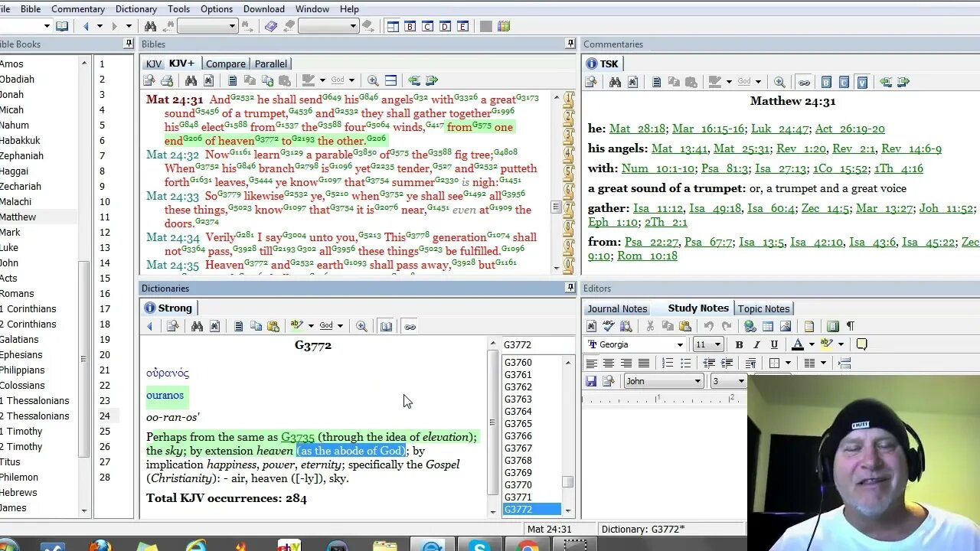Insert hyperlink globe icon in editor
Viewport: 980px width, 551px height.
[750, 326]
